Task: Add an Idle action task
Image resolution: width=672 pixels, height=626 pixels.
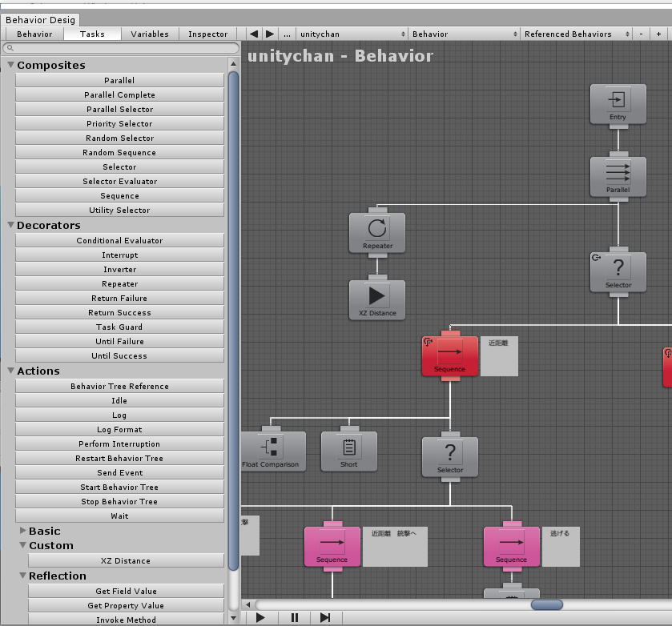Action: click(119, 400)
